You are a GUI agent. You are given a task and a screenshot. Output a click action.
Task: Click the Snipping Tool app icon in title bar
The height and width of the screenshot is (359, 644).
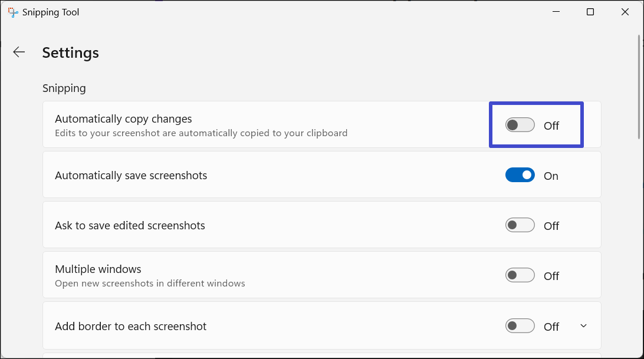point(13,12)
